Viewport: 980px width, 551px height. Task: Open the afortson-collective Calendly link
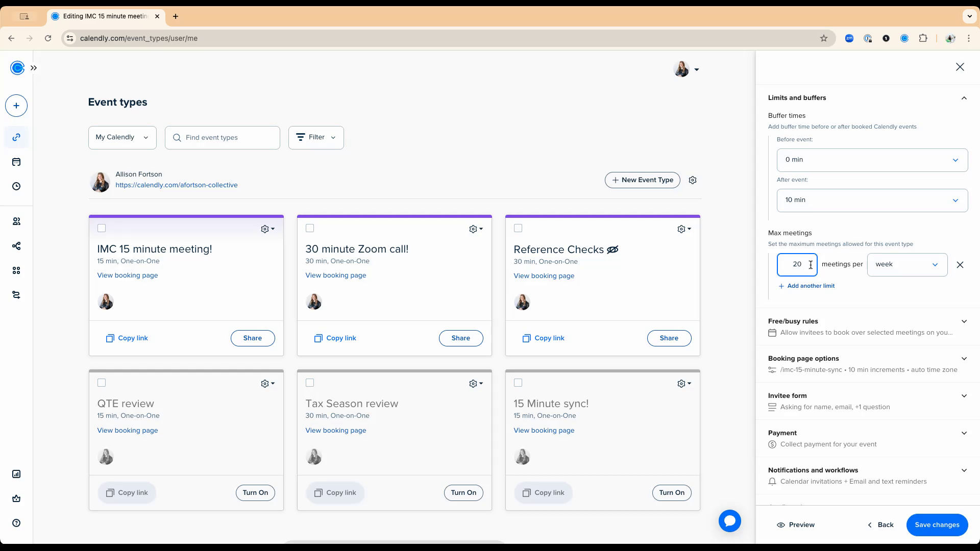pos(176,185)
